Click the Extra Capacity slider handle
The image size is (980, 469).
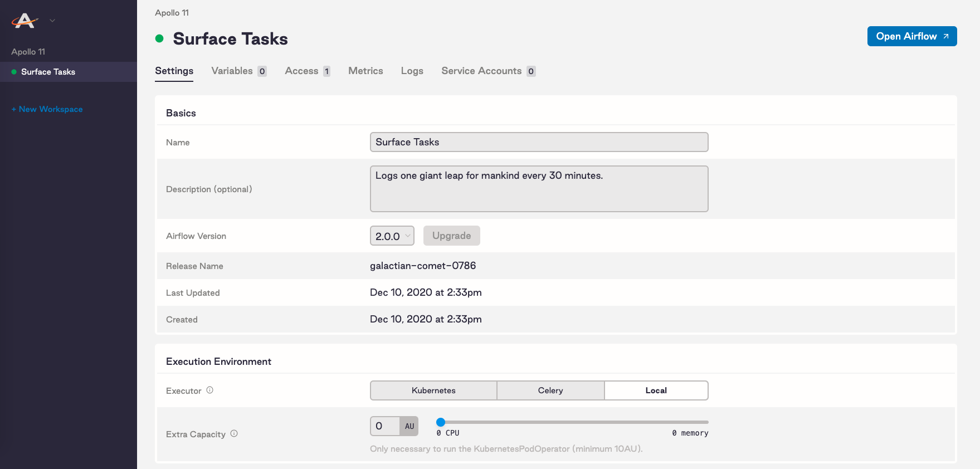point(441,422)
